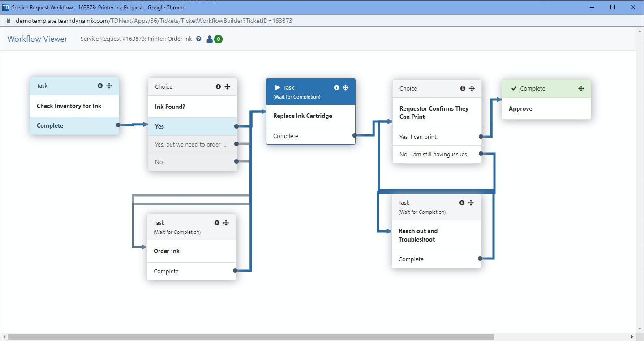Click connector dot on 'No, I am still having issues.'
The image size is (644, 341).
481,154
